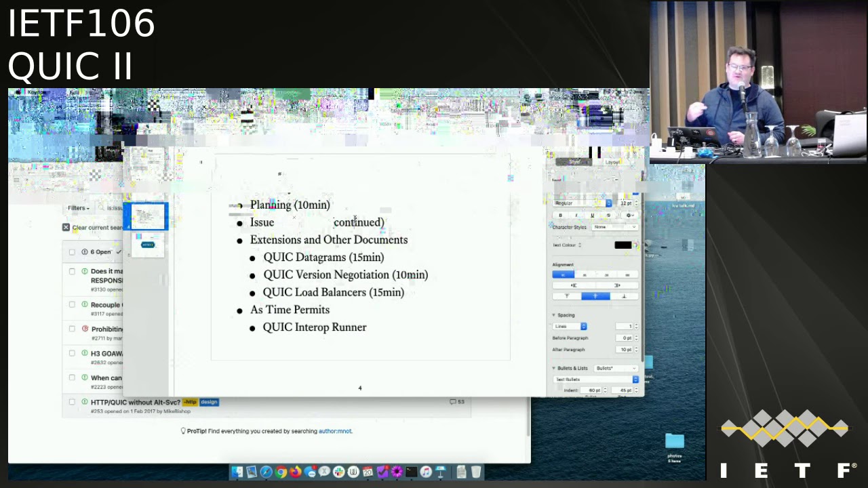Open Messages-style chat app with badge
The width and height of the screenshot is (868, 488).
tap(310, 471)
